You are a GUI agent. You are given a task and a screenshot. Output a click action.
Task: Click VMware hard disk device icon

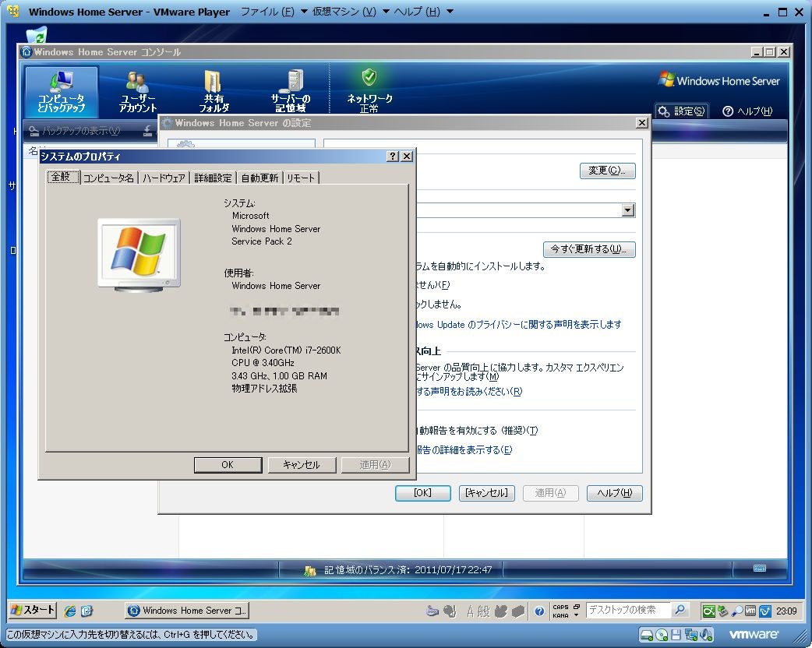[646, 635]
